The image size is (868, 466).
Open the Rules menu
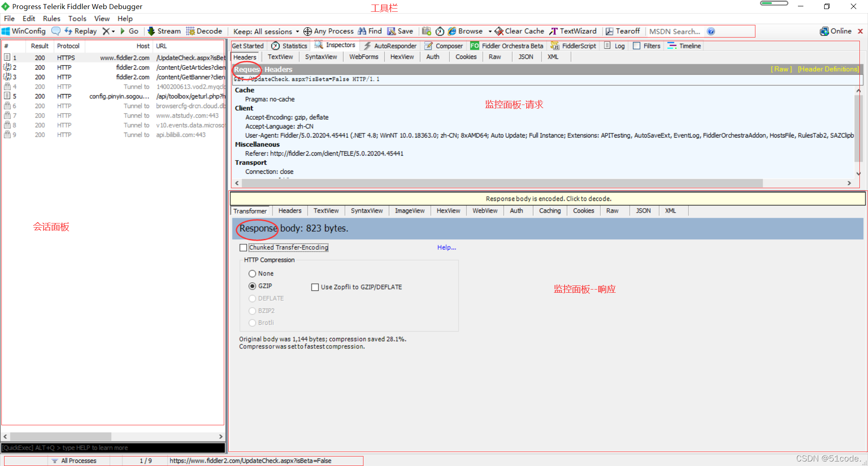coord(52,19)
